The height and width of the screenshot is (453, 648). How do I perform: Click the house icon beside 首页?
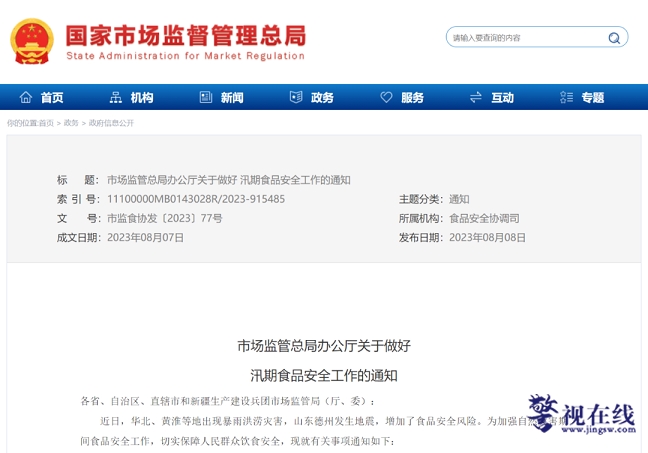(x=25, y=98)
